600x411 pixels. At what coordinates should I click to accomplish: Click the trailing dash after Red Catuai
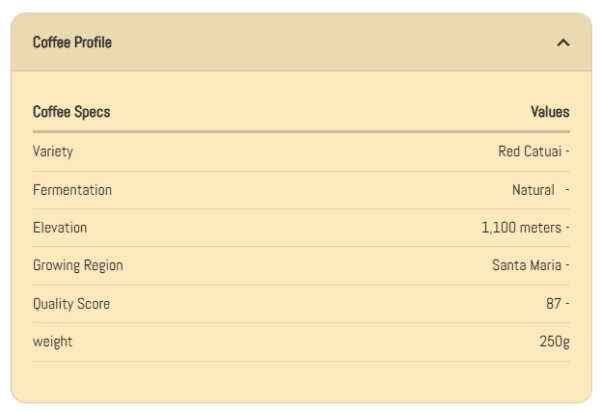coord(567,152)
